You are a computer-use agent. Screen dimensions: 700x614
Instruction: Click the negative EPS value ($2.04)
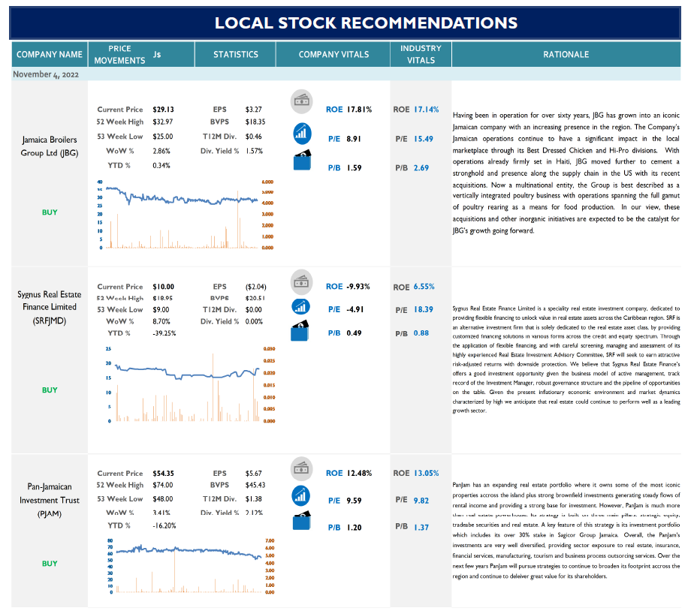(x=256, y=287)
